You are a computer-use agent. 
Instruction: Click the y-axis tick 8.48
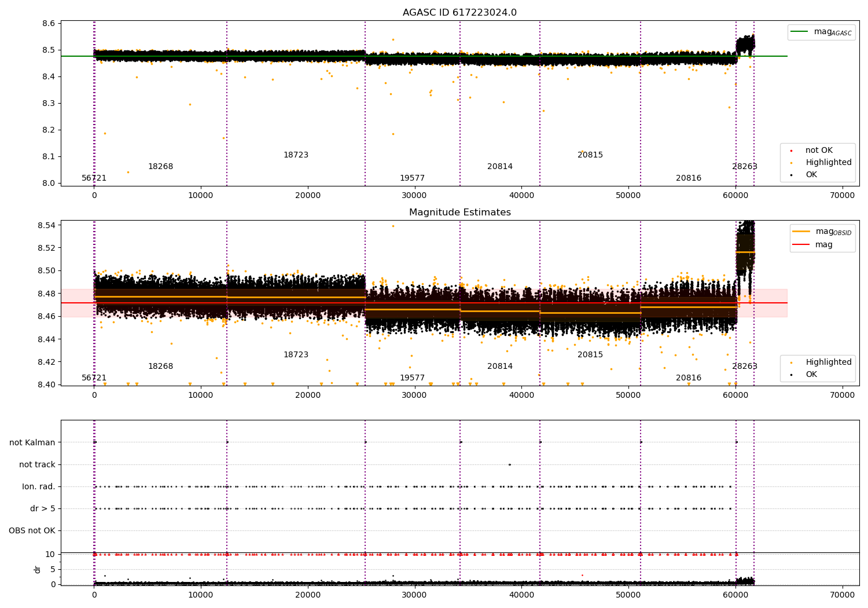[x=46, y=294]
